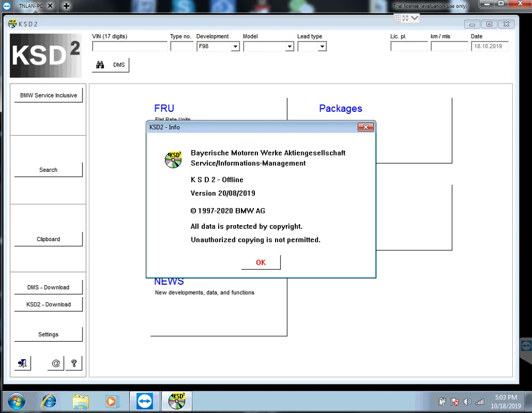Open Windows Media Player from taskbar
The width and height of the screenshot is (532, 413).
pyautogui.click(x=112, y=402)
